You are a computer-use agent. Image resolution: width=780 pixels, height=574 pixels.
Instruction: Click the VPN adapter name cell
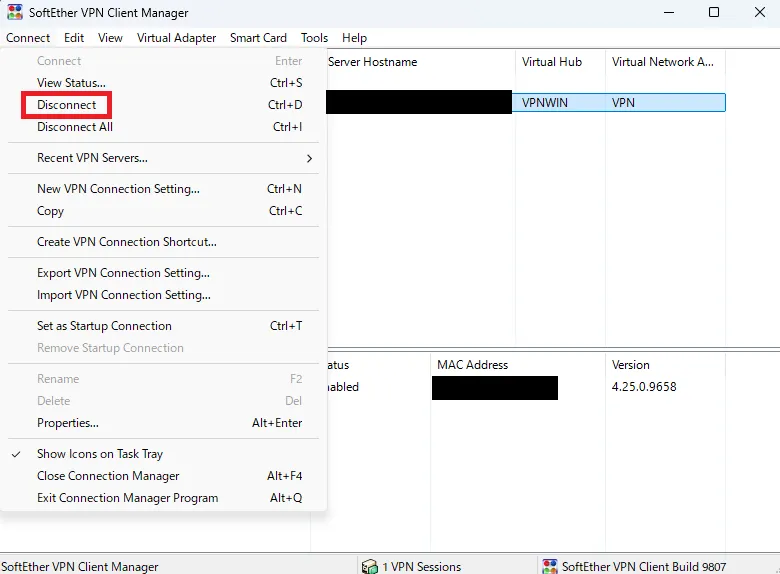[623, 102]
